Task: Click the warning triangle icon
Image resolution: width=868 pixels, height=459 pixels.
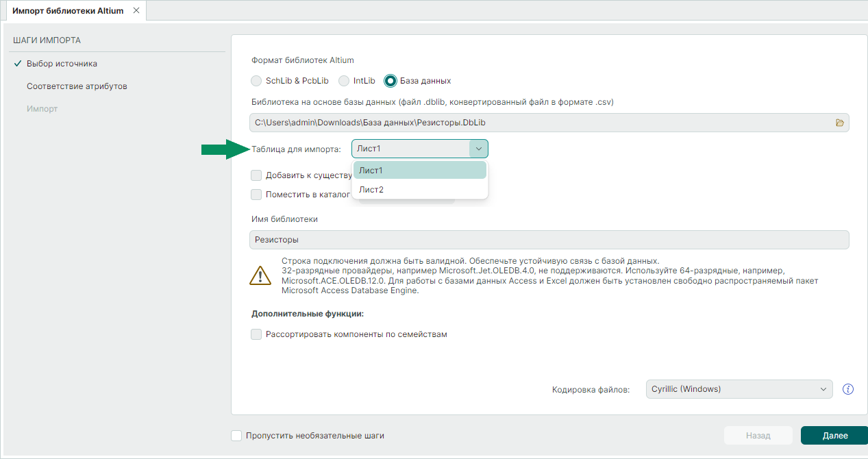Action: [x=260, y=275]
